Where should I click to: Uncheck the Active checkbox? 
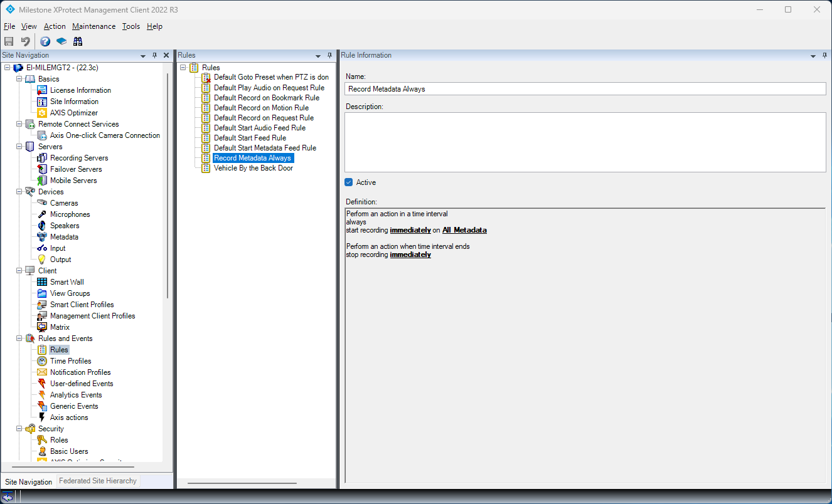point(349,182)
